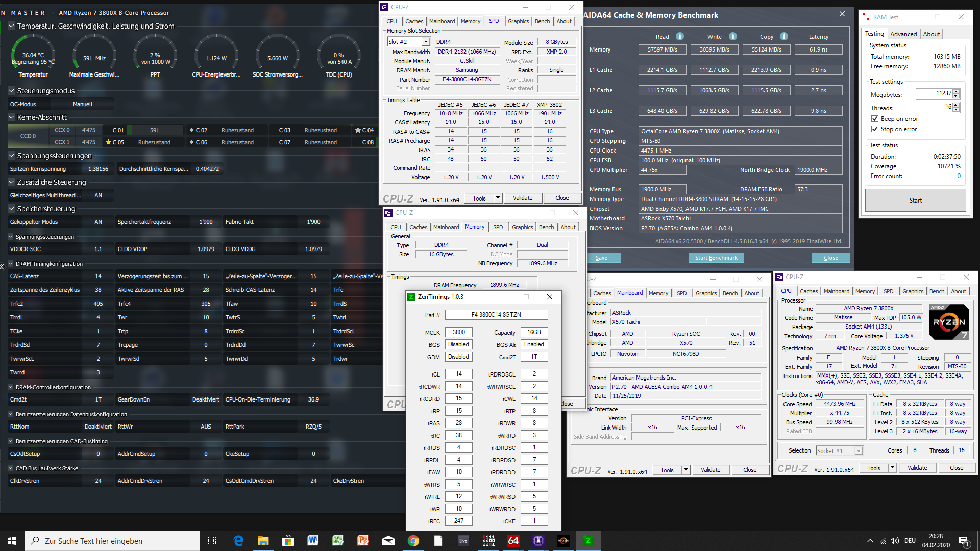
Task: Switch to the Advanced tab in RAM Test
Action: (x=903, y=34)
